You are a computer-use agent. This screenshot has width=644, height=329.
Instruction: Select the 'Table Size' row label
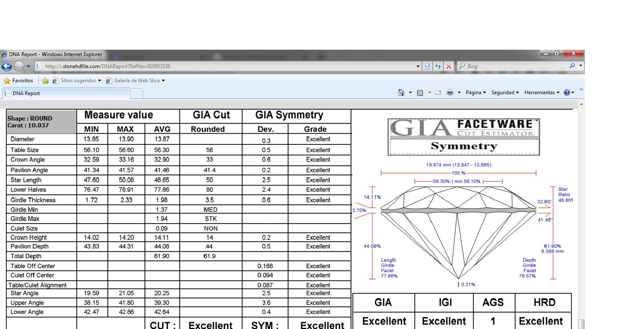click(25, 150)
